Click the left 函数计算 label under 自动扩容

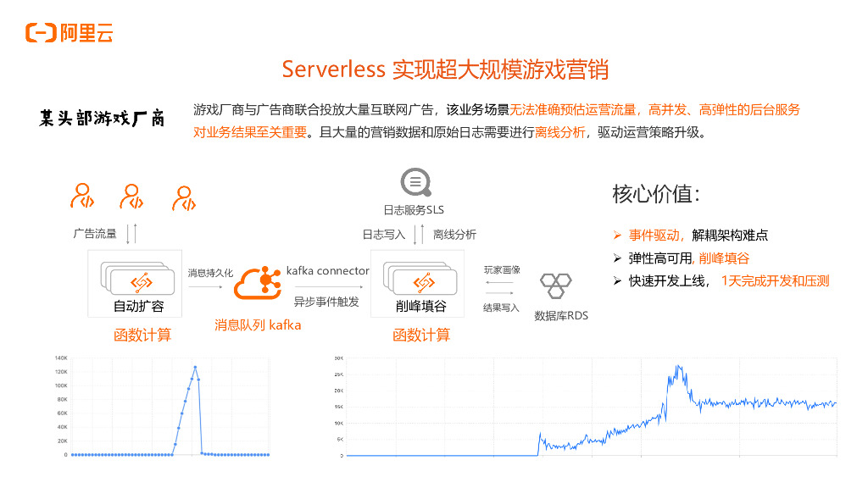point(142,335)
